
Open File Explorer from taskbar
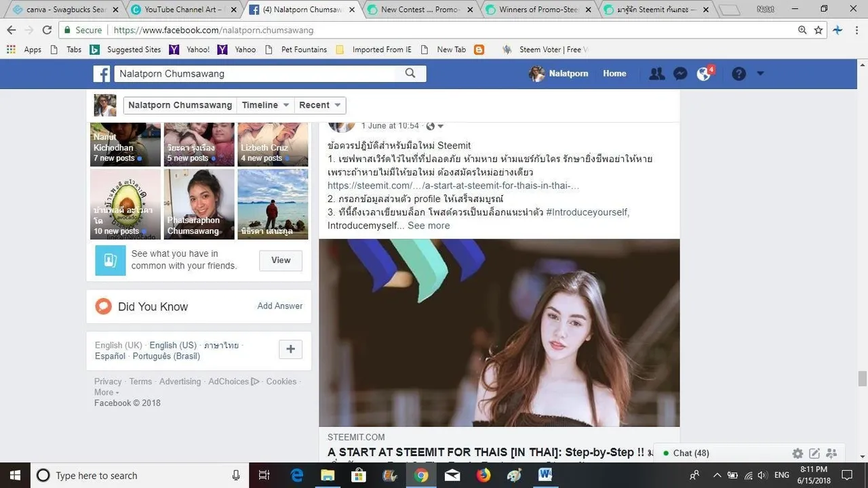pyautogui.click(x=328, y=475)
